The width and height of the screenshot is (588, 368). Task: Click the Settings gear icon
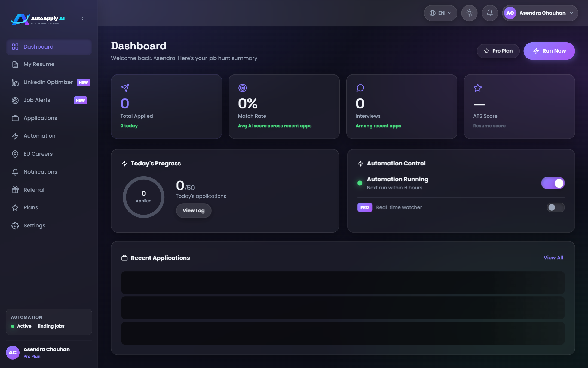(15, 226)
